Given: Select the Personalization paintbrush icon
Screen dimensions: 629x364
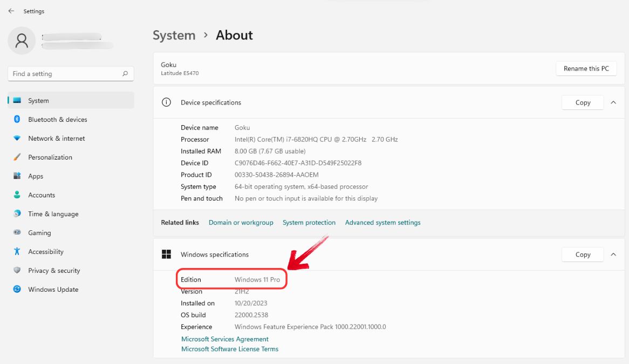Looking at the screenshot, I should tap(17, 157).
